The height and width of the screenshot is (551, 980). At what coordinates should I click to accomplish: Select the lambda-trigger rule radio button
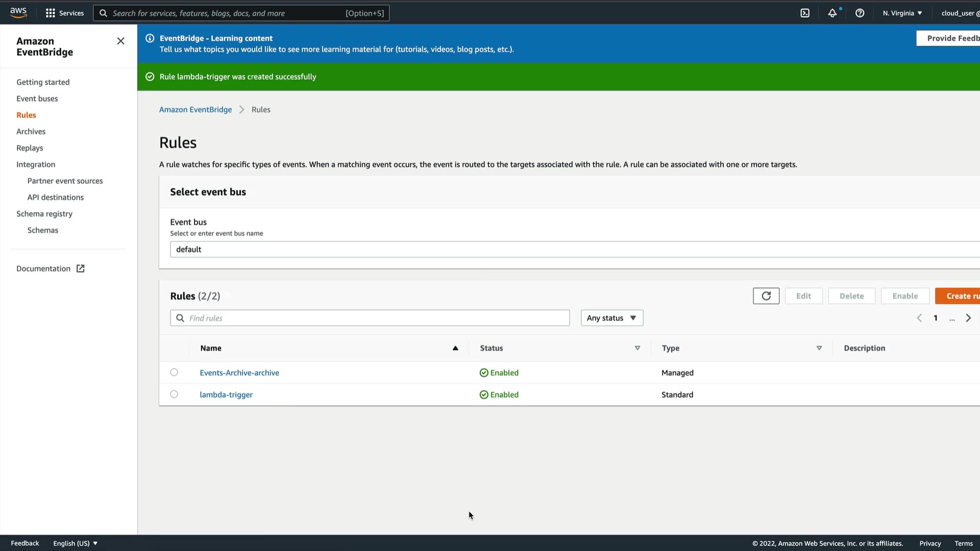click(174, 394)
